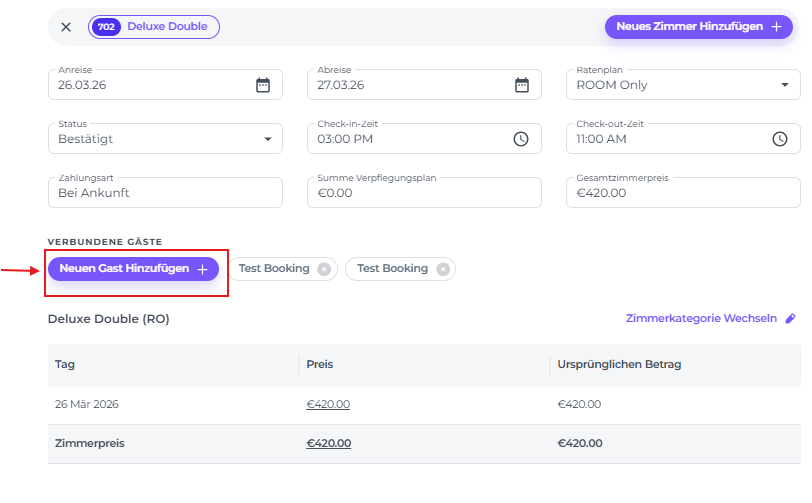
Task: Select the 702 Deluxe Double room chip
Action: click(x=154, y=27)
